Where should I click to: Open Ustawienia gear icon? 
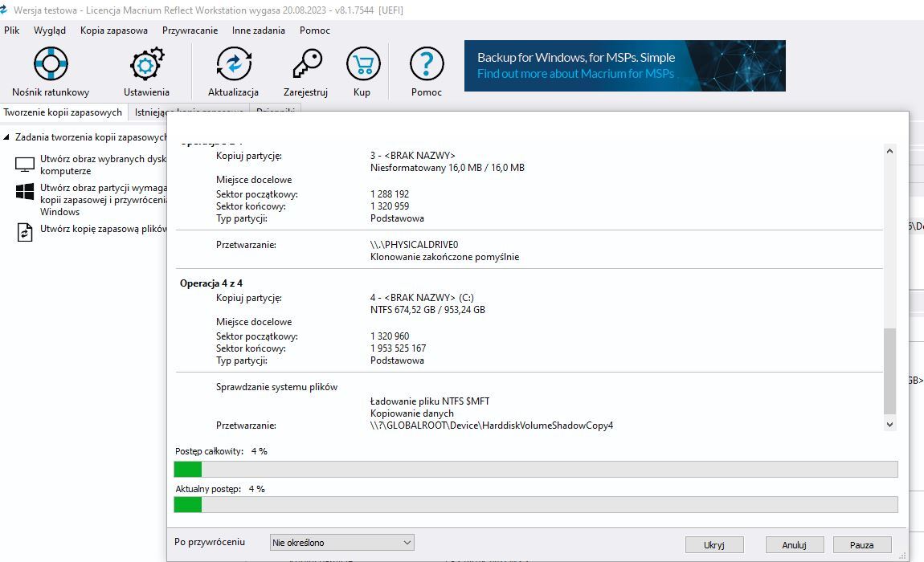[x=146, y=63]
